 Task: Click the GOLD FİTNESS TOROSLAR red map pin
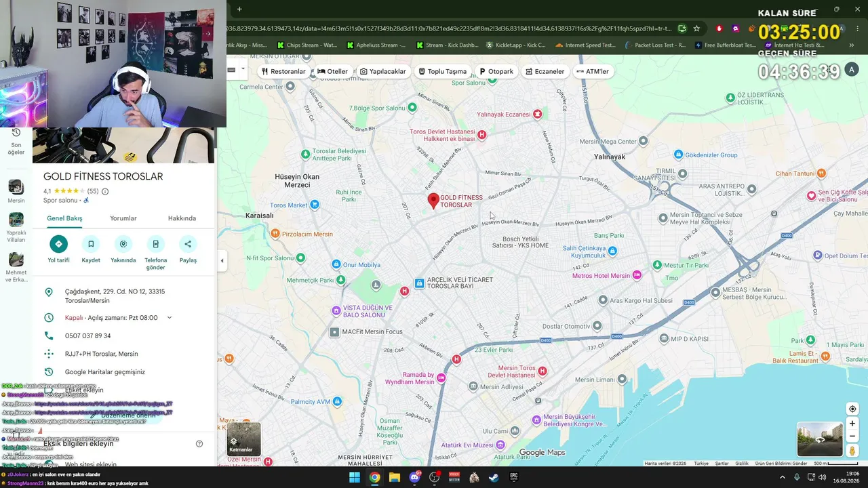pyautogui.click(x=433, y=201)
